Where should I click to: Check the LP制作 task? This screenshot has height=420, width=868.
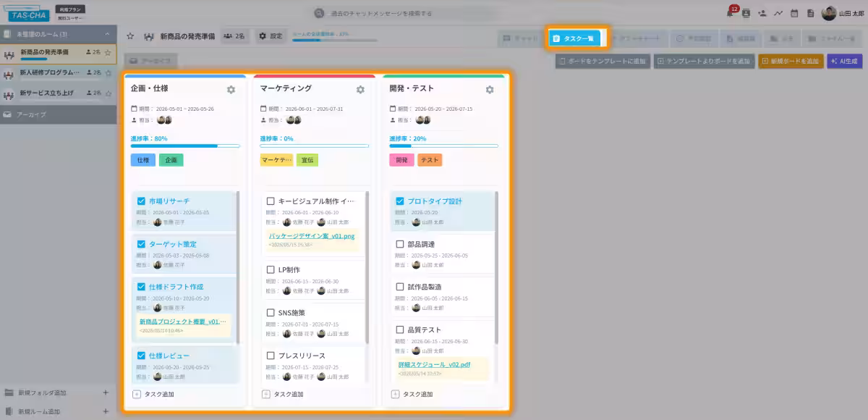(271, 269)
